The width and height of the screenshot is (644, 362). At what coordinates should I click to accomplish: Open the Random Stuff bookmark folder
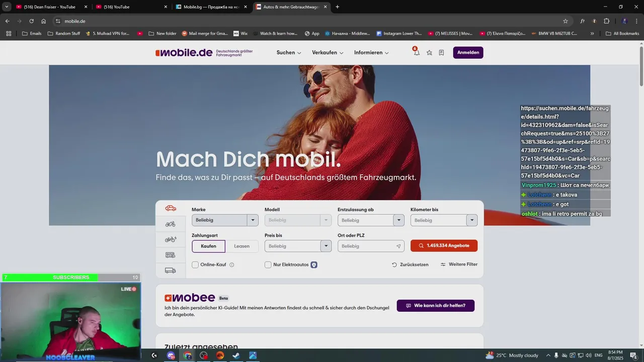pos(64,34)
